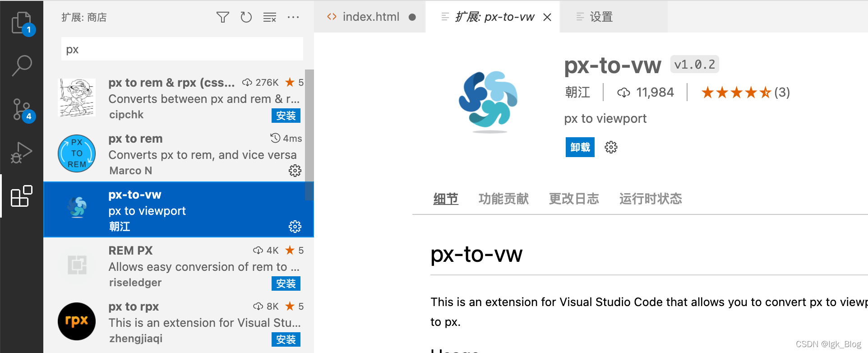Close the 扩展: px-to-vw tab
The width and height of the screenshot is (868, 353).
(547, 17)
